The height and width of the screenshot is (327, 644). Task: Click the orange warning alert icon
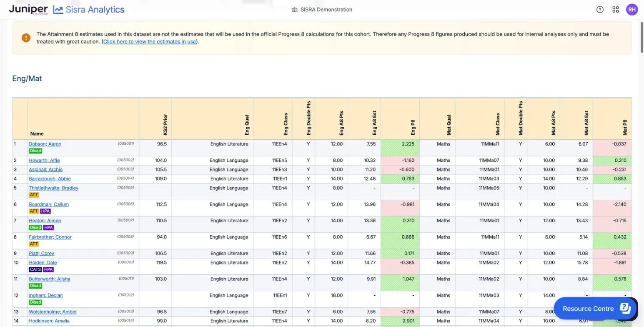click(x=26, y=38)
